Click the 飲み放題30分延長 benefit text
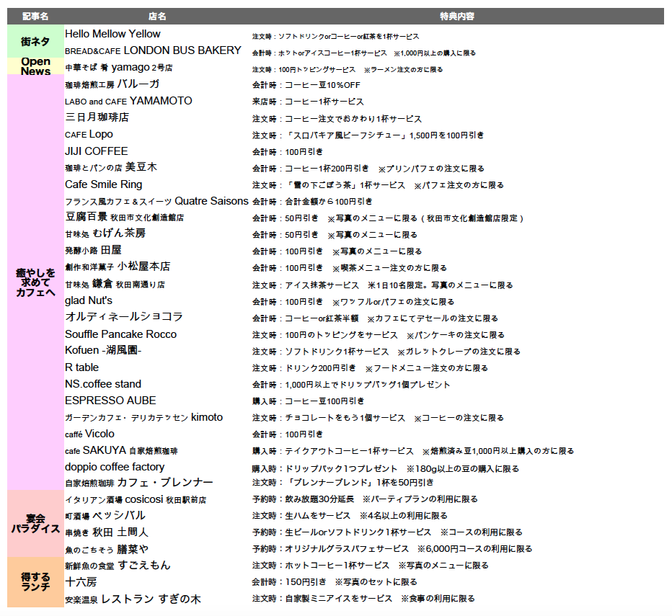This screenshot has width=672, height=616. click(319, 499)
